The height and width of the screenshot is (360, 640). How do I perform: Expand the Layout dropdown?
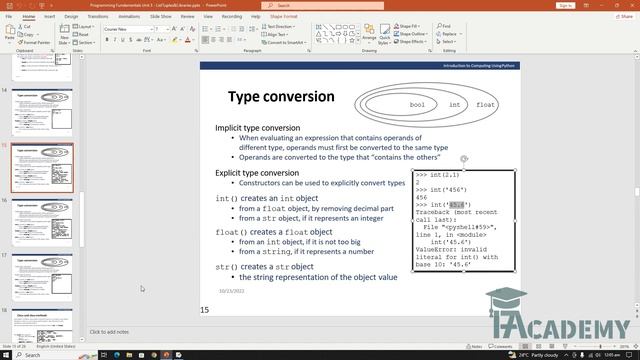[84, 27]
